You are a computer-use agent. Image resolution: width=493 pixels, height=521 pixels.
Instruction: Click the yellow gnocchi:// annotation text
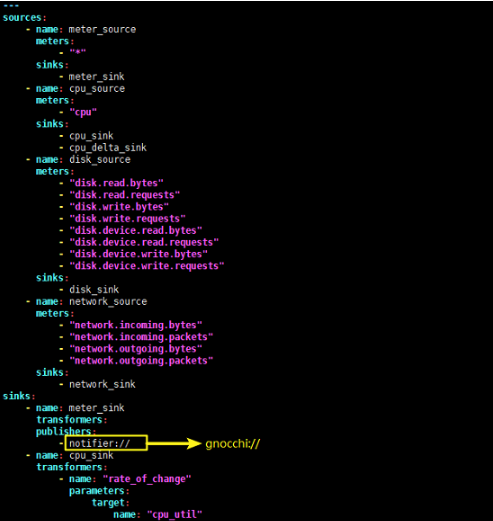click(x=232, y=444)
